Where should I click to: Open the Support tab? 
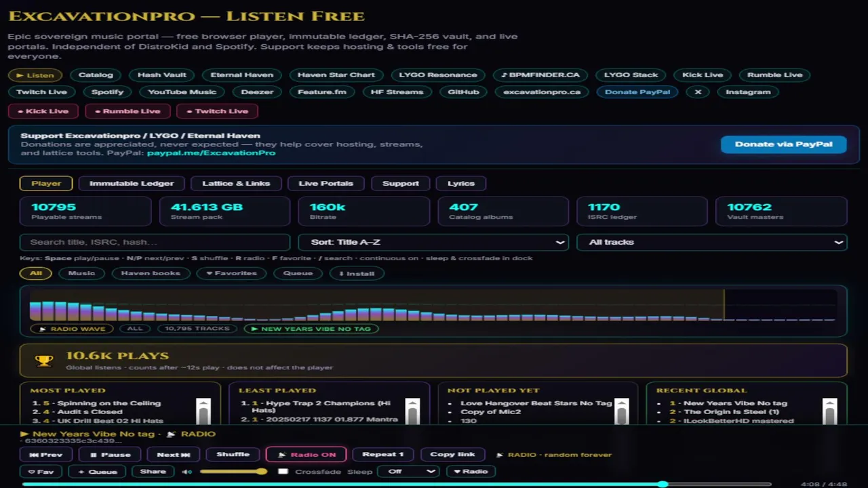[401, 183]
